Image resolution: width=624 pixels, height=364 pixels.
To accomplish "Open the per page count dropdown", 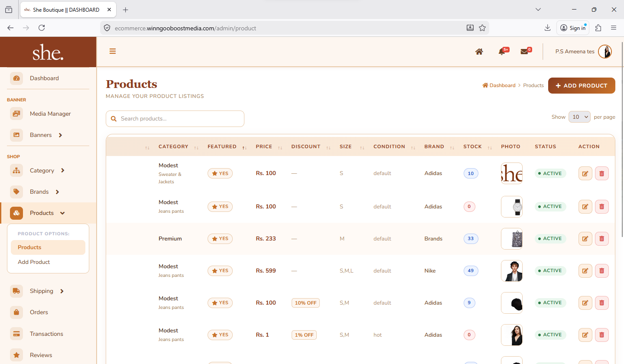I will (579, 117).
